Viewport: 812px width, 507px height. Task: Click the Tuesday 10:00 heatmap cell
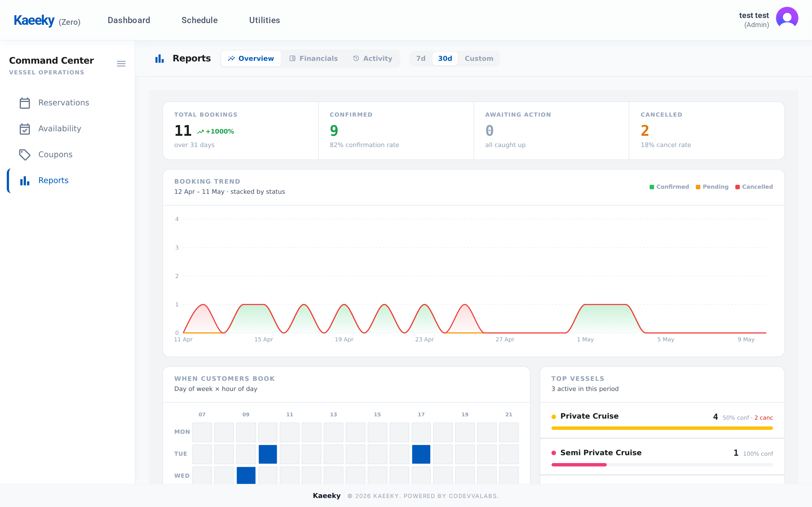[x=268, y=454]
